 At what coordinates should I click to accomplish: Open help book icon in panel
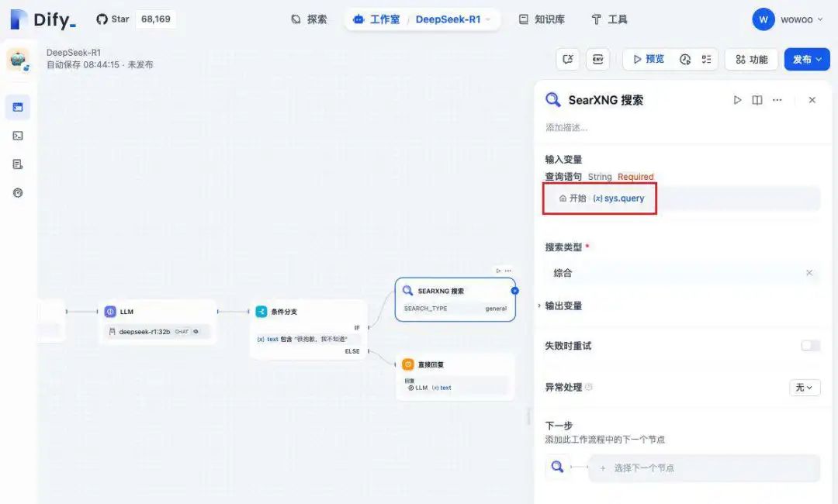tap(757, 100)
